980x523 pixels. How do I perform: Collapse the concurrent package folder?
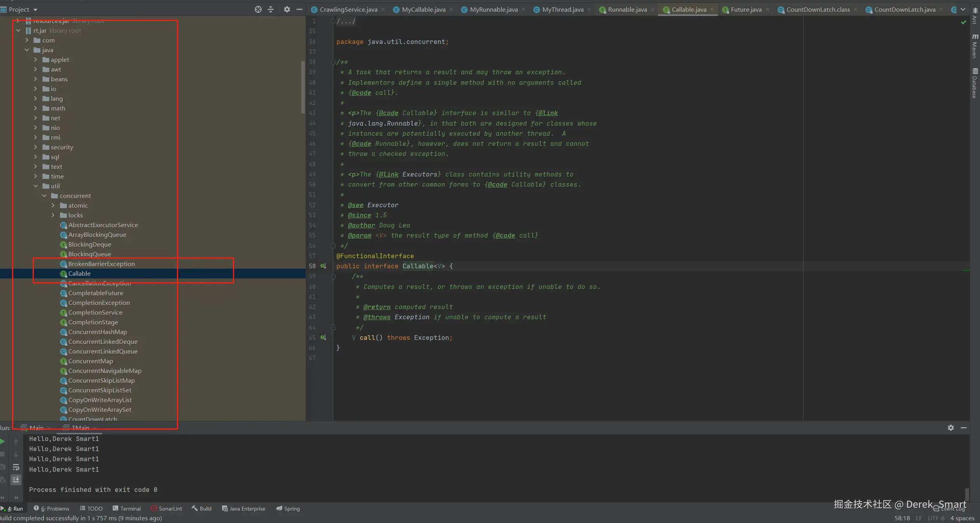44,196
